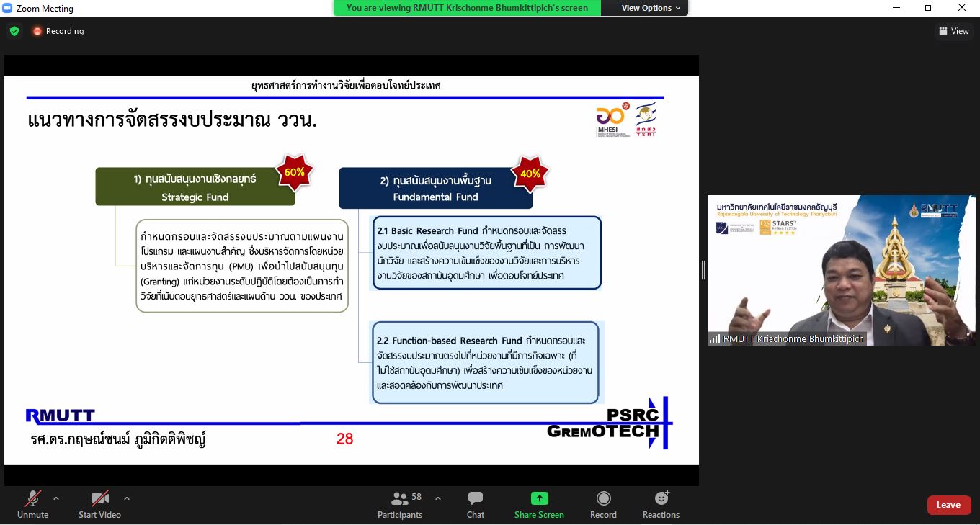This screenshot has height=525, width=980.
Task: Start the video camera
Action: point(99,505)
